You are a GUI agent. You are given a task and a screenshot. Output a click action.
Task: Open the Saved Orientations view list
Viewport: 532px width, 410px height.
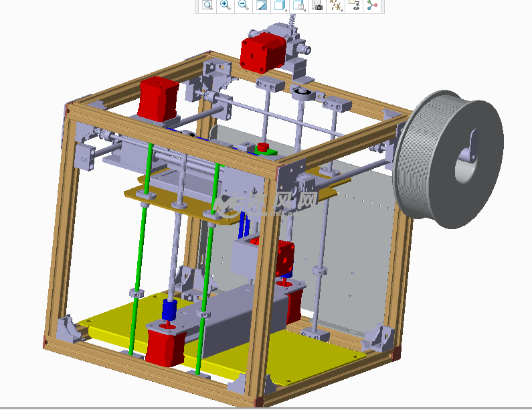(298, 5)
